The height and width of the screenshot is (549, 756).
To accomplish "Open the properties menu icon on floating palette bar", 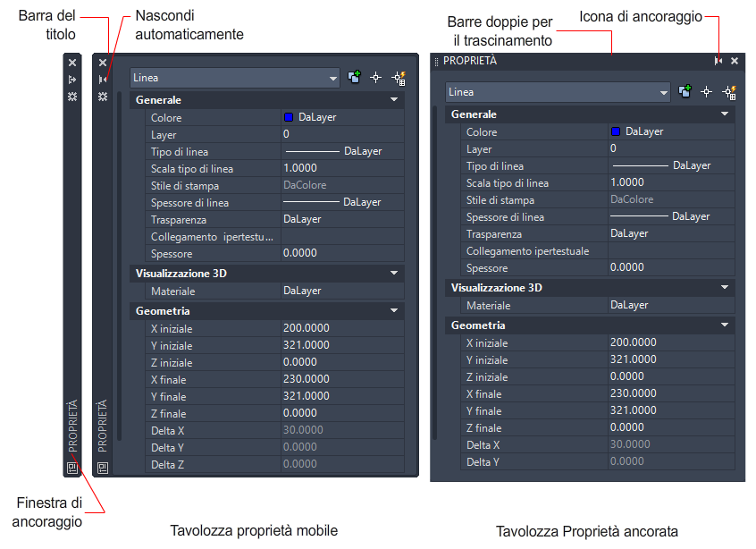I will pos(102,96).
